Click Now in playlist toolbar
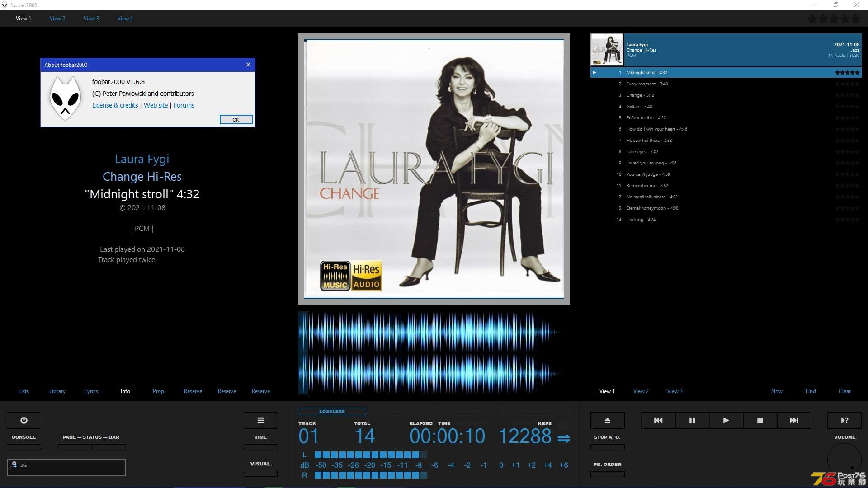 (777, 391)
